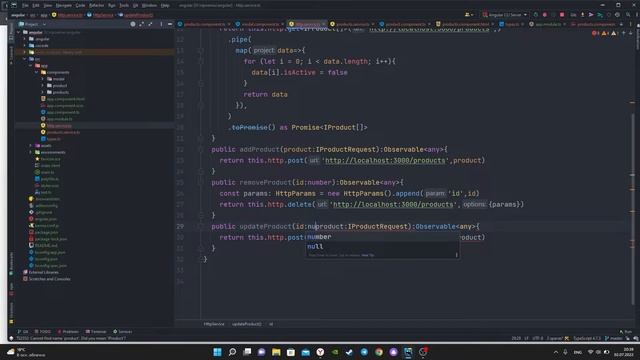Open Terminal tool window button
The width and height of the screenshot is (640, 360).
coord(96,331)
